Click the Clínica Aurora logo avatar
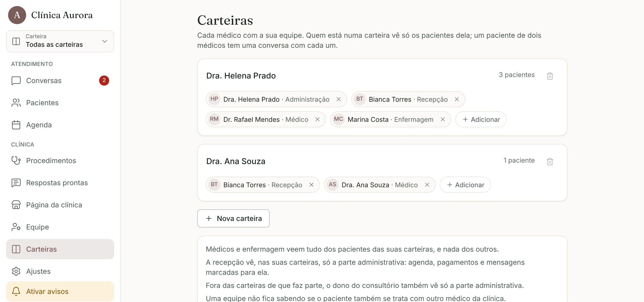 coord(17,15)
